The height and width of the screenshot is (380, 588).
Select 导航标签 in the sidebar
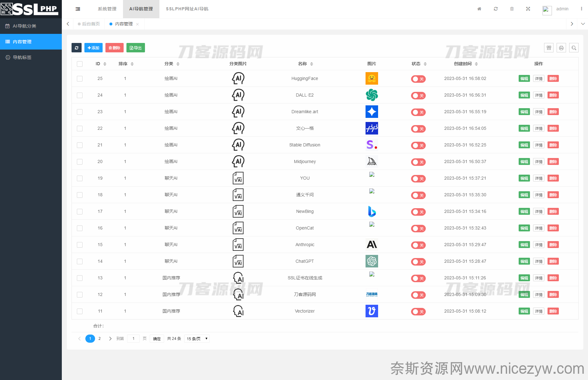(31, 57)
